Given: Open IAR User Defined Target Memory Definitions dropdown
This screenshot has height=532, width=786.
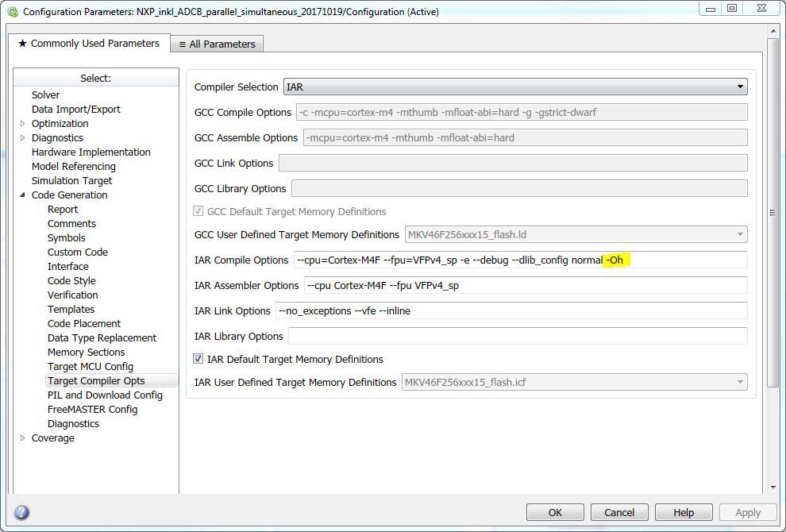Looking at the screenshot, I should (x=575, y=382).
